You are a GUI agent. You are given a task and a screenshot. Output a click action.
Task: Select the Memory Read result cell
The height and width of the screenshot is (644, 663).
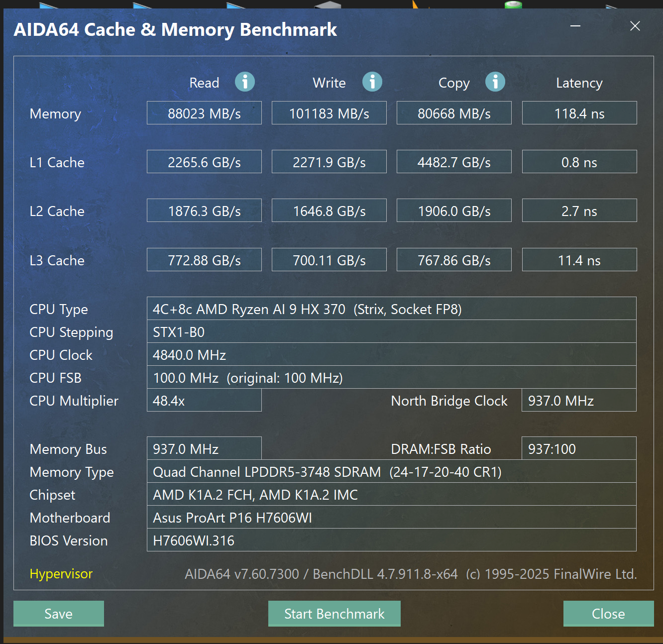[x=204, y=113]
